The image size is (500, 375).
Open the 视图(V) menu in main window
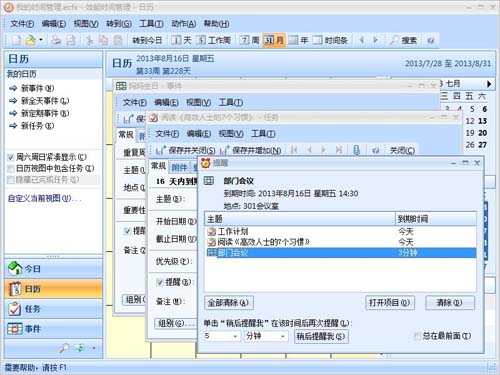pos(86,24)
